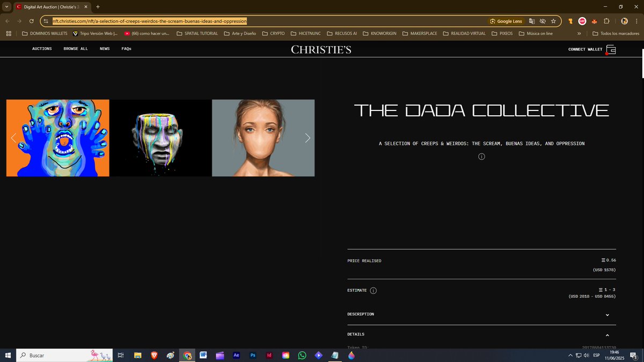Open After Effects from taskbar
The width and height of the screenshot is (644, 362).
236,355
